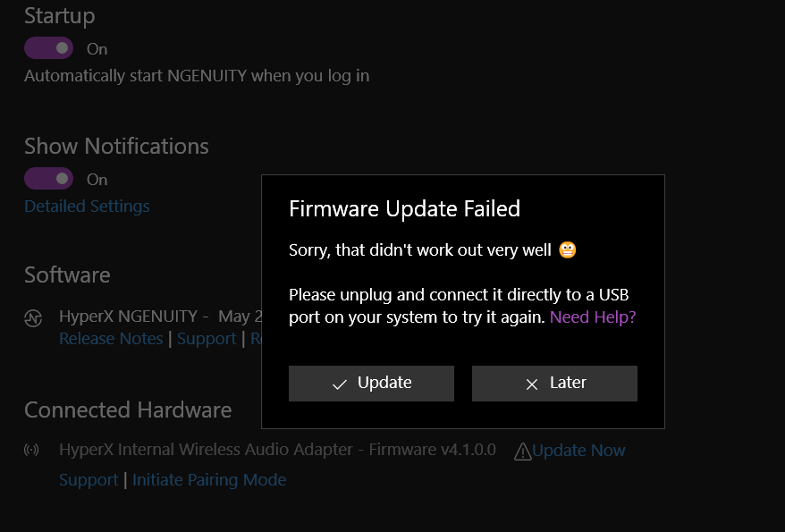Open Support link under Software section
785x532 pixels.
pyautogui.click(x=207, y=339)
